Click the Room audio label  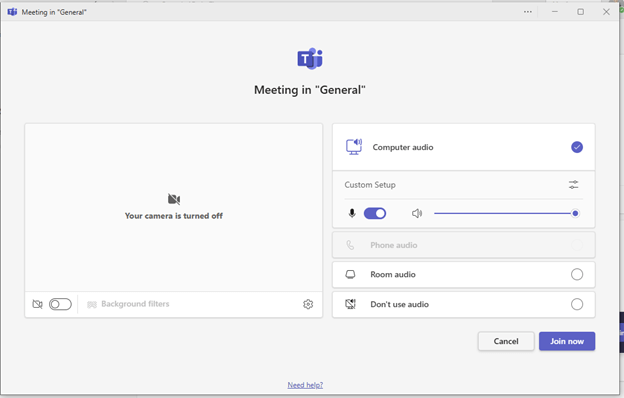(393, 275)
